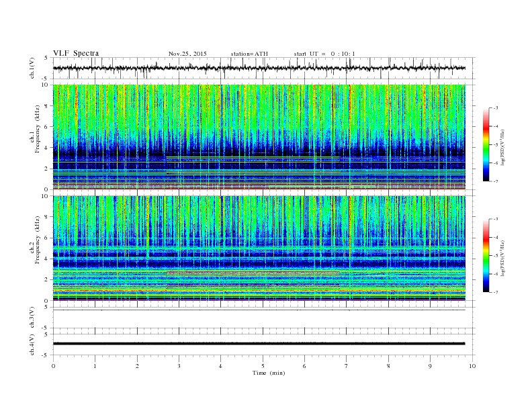The image size is (532, 411).
Task: Click the "station=ATH" header text
Action: pos(249,54)
